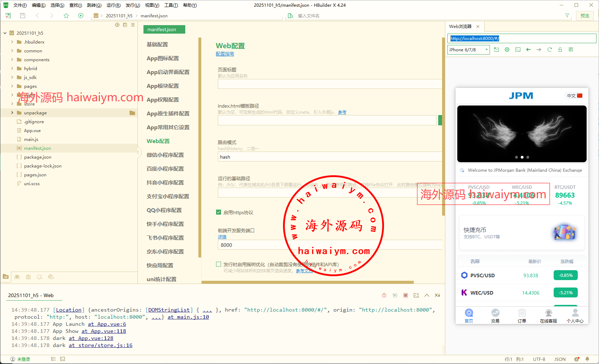Click the bookmark star icon in toolbar
Image resolution: width=599 pixels, height=364 pixels.
tap(66, 16)
